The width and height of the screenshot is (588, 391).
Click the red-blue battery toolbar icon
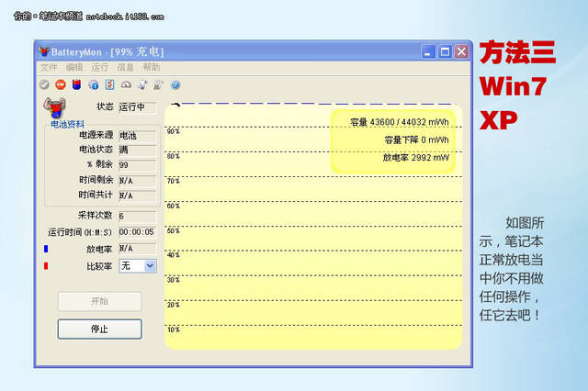click(x=76, y=84)
